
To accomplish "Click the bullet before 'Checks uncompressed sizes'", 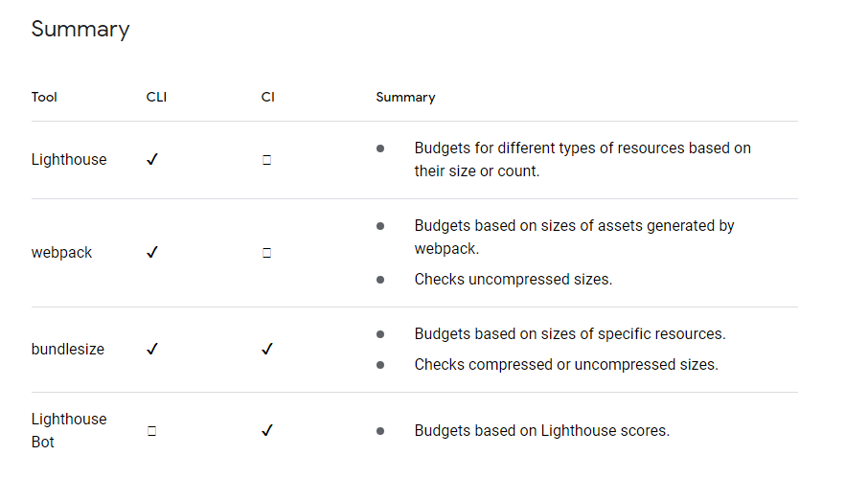I will (x=380, y=280).
